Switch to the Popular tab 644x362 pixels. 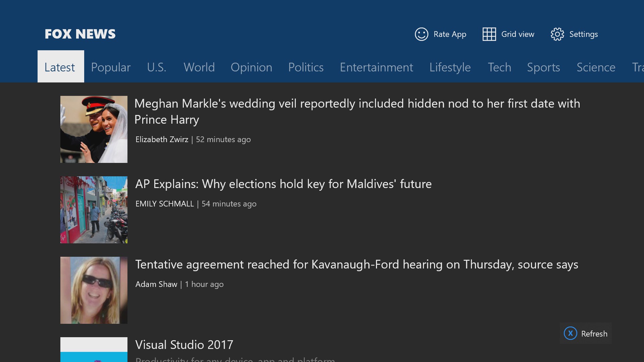[x=111, y=67]
